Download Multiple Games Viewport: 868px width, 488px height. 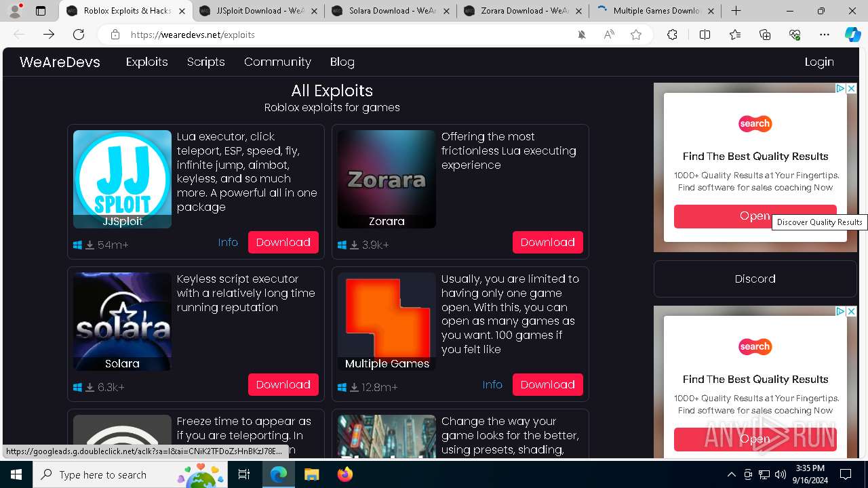tap(548, 384)
